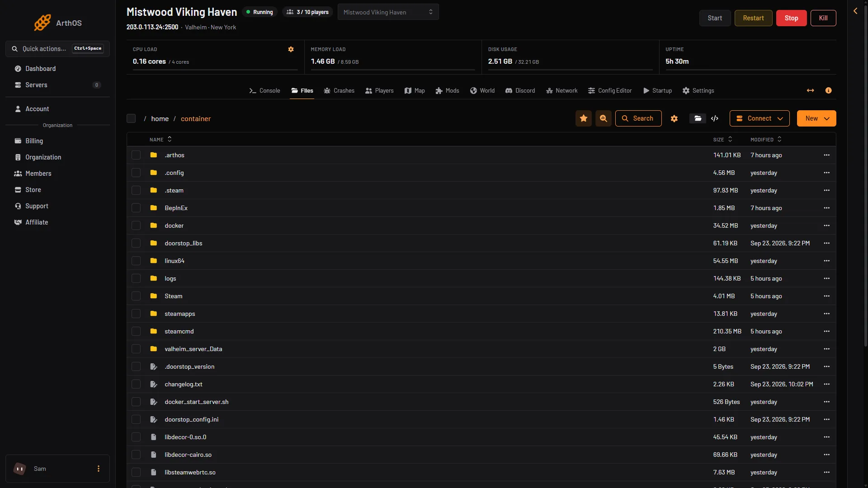Sort files by Name column
Screen dimensions: 868x488
[x=160, y=140]
